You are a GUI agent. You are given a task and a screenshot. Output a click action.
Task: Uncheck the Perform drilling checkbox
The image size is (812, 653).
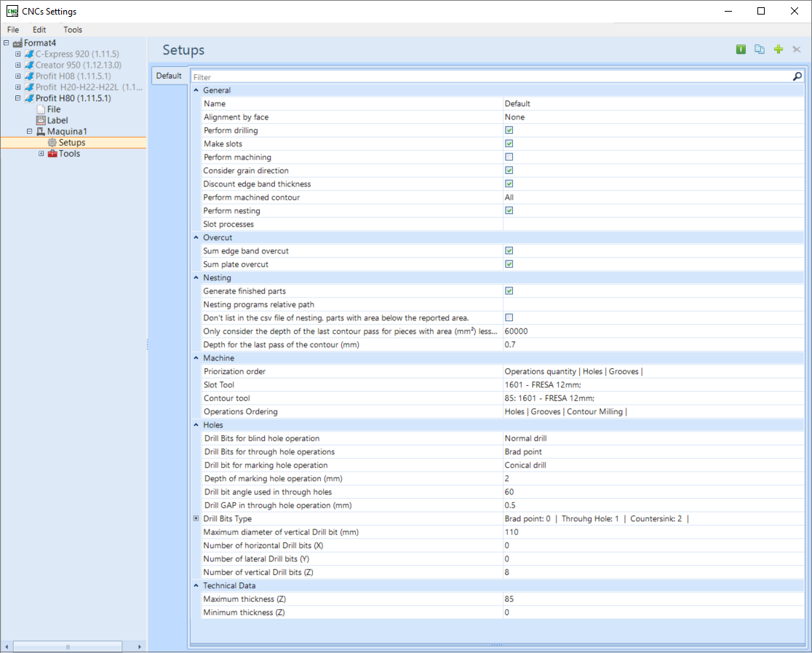click(x=509, y=130)
